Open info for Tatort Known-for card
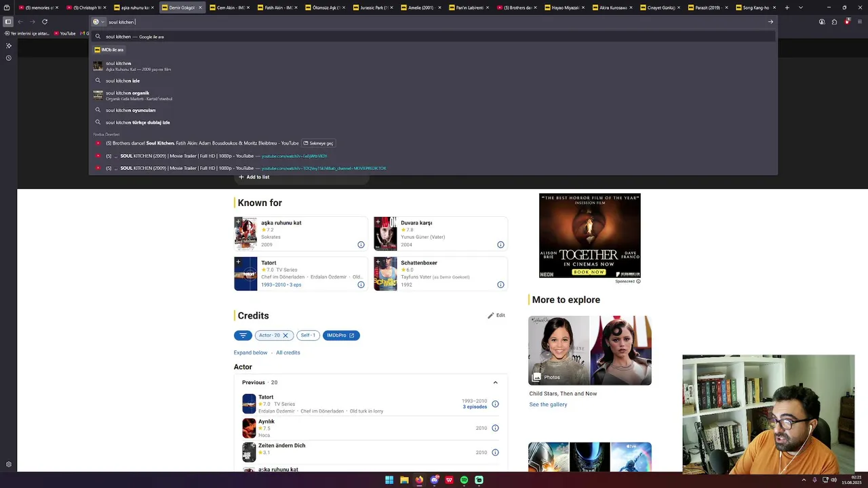Screen dimensions: 868x488 click(361, 285)
